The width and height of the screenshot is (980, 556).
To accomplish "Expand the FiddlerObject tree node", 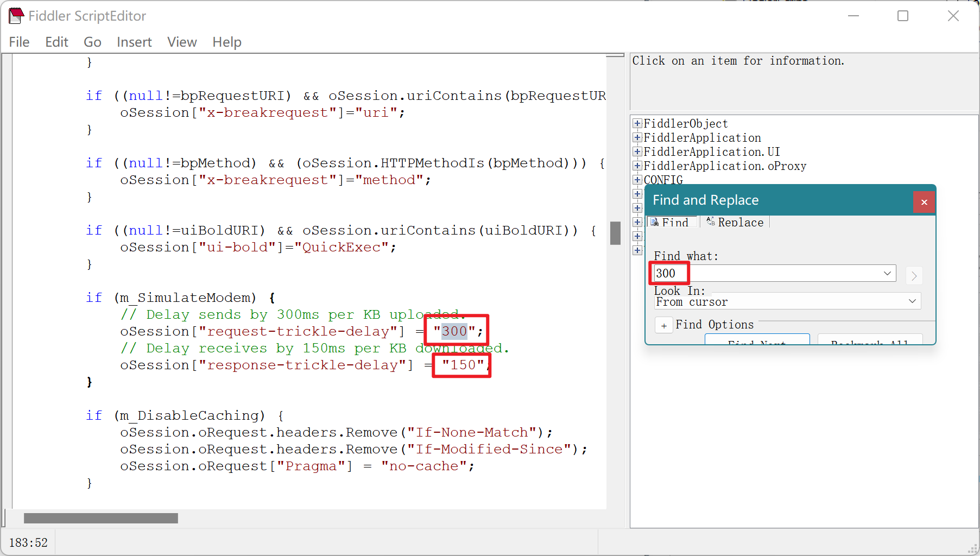I will coord(637,123).
